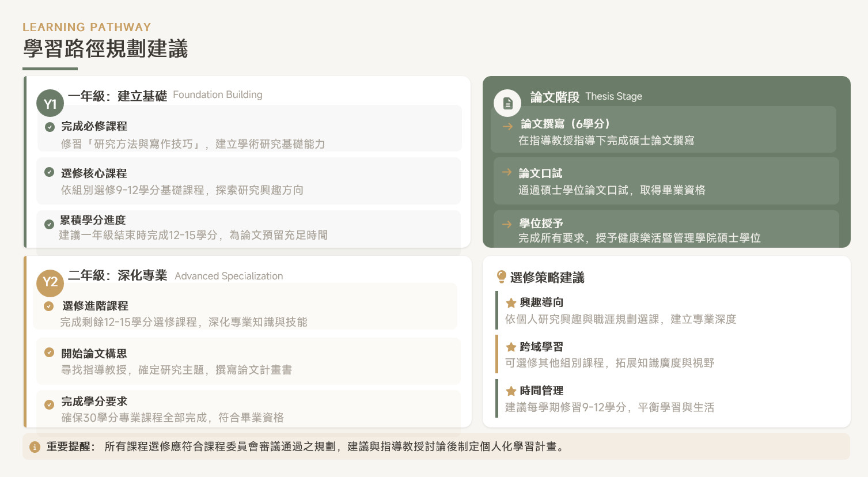Click the thesis stage document icon
Screen dimensions: 868x477
507,103
